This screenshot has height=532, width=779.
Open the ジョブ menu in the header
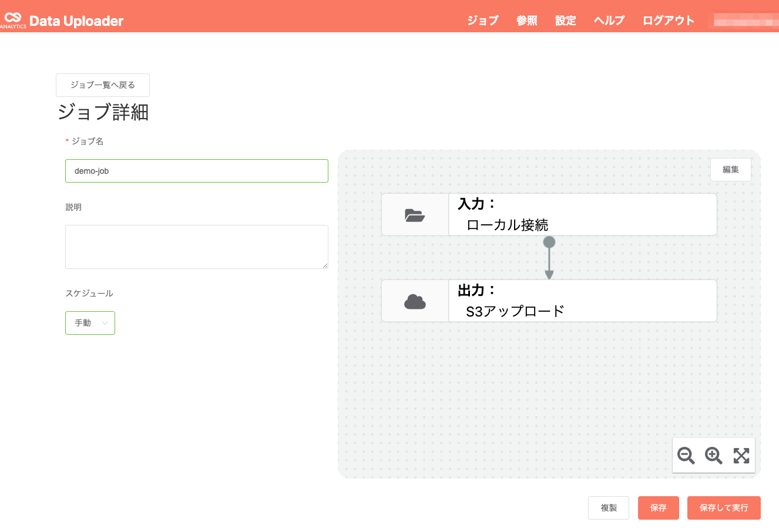482,20
